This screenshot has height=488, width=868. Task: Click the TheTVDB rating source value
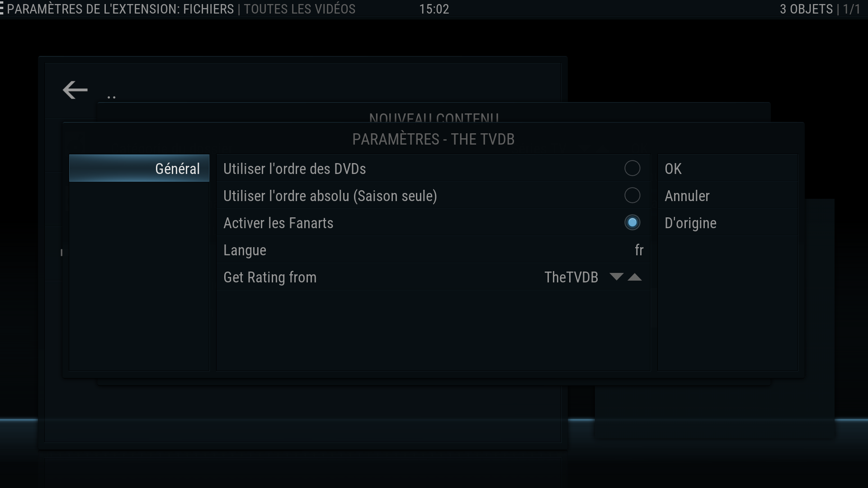pos(571,277)
